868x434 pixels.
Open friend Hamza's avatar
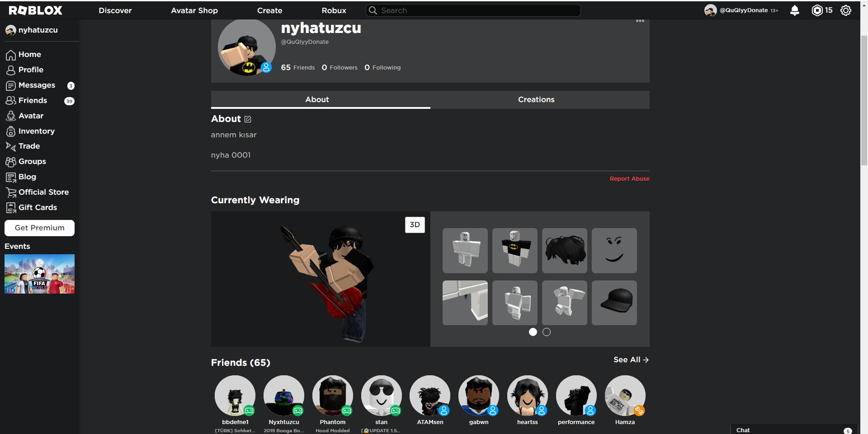625,396
